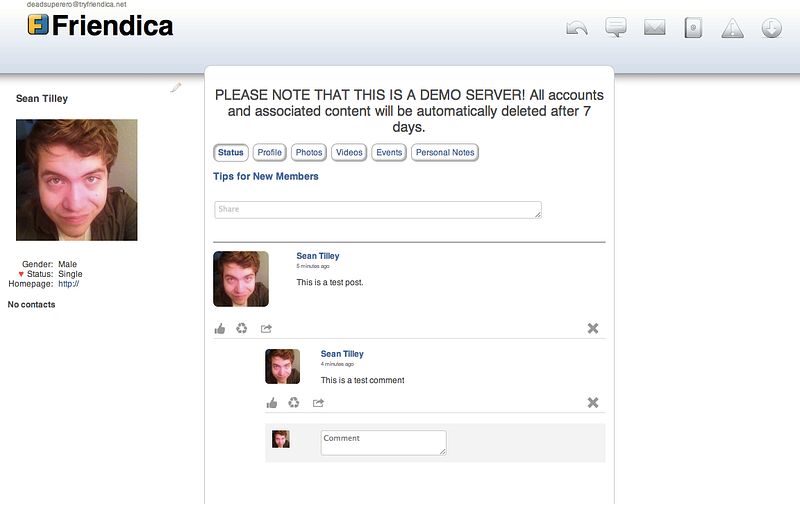This screenshot has height=517, width=800.
Task: Open the speech bubble network icon
Action: click(x=616, y=27)
